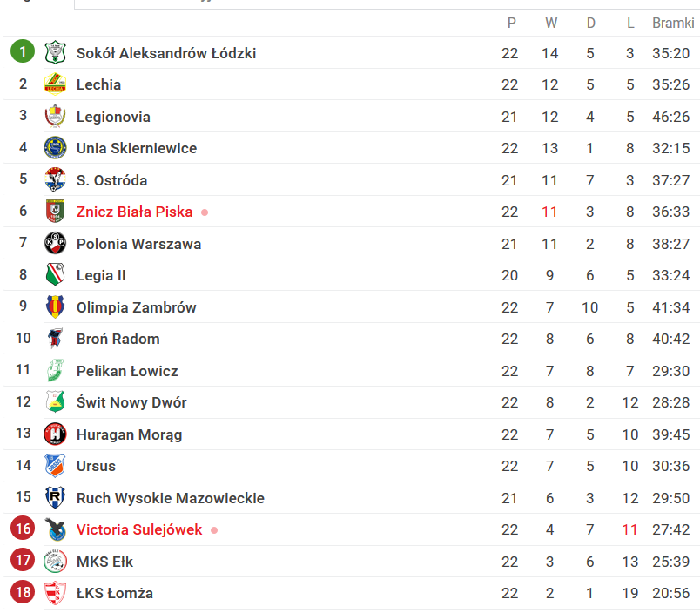Click the Lechia team logo
Image resolution: width=700 pixels, height=613 pixels.
point(55,84)
